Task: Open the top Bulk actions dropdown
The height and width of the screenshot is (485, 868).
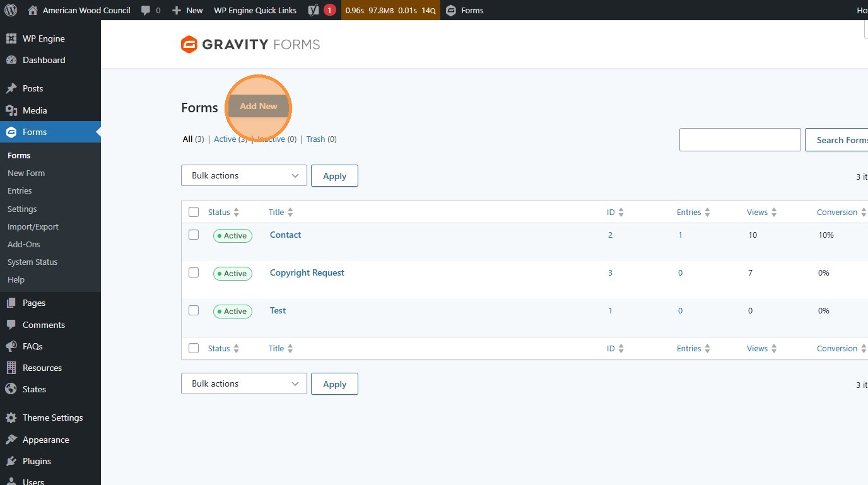Action: point(244,175)
